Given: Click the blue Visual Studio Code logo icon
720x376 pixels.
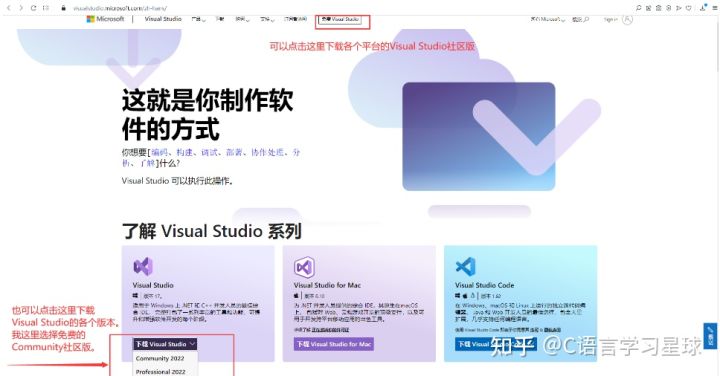Looking at the screenshot, I should point(466,266).
